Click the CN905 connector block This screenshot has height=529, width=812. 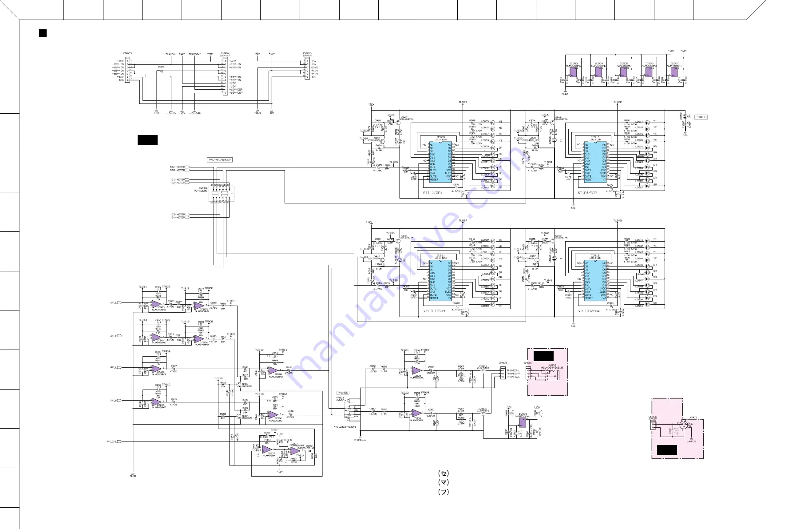coord(307,69)
